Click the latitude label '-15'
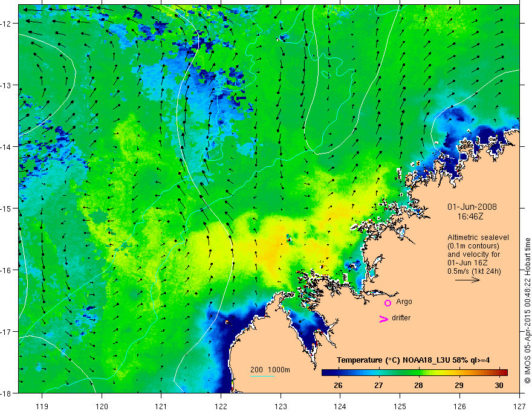 6,208
